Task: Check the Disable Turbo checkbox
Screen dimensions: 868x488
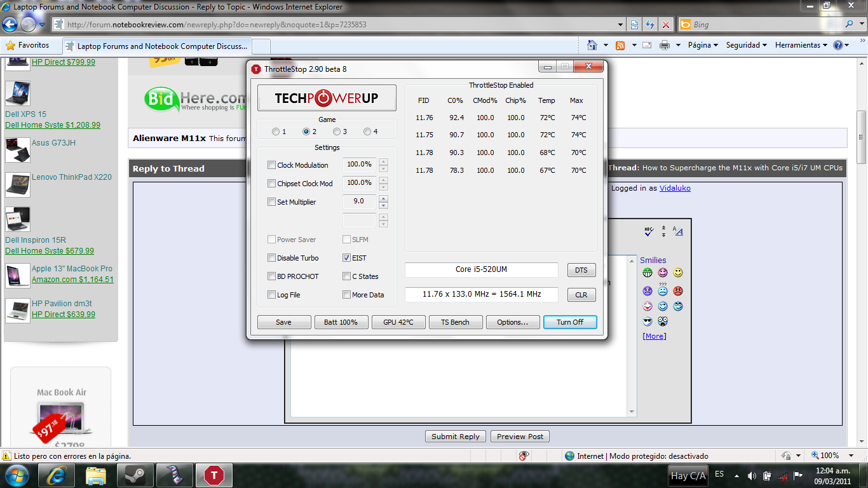Action: pos(272,258)
